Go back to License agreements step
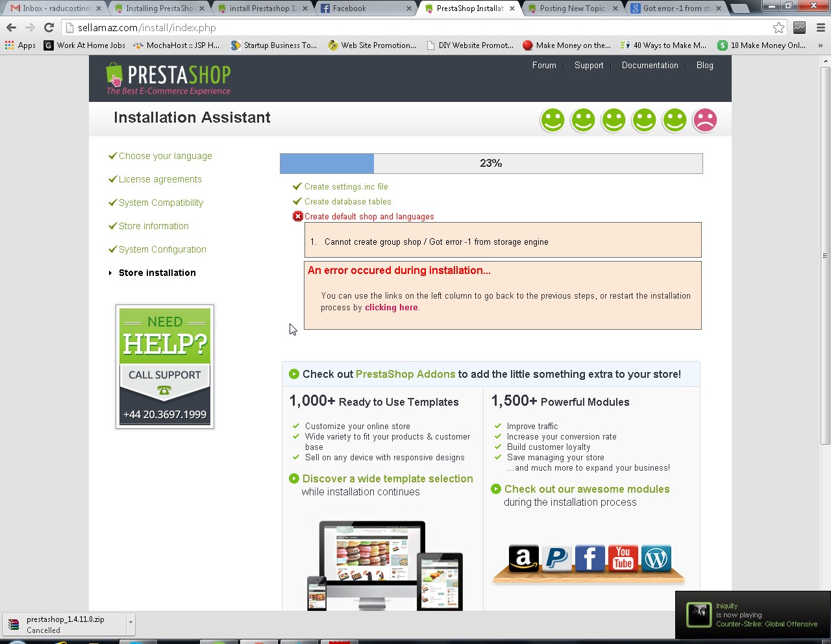 coord(160,179)
